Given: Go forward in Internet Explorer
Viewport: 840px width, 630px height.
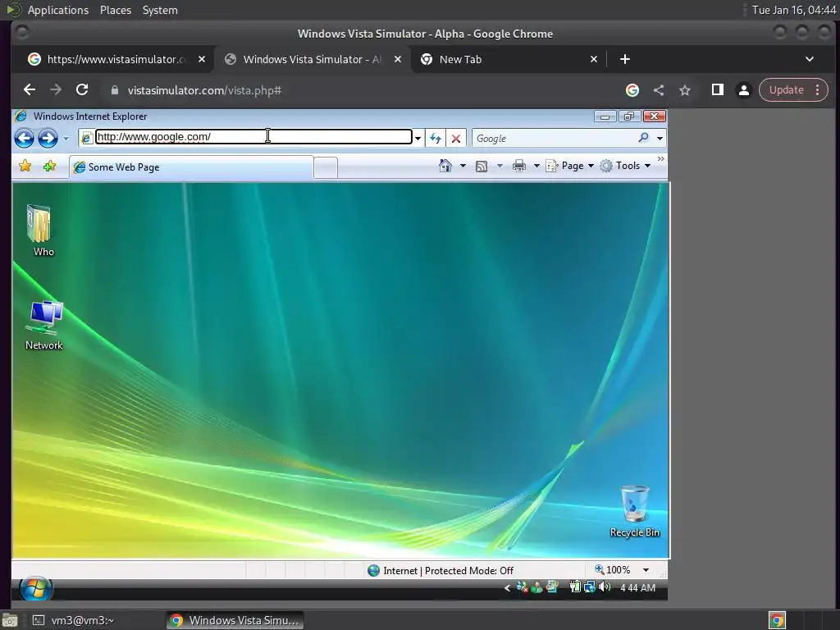Looking at the screenshot, I should 48,138.
